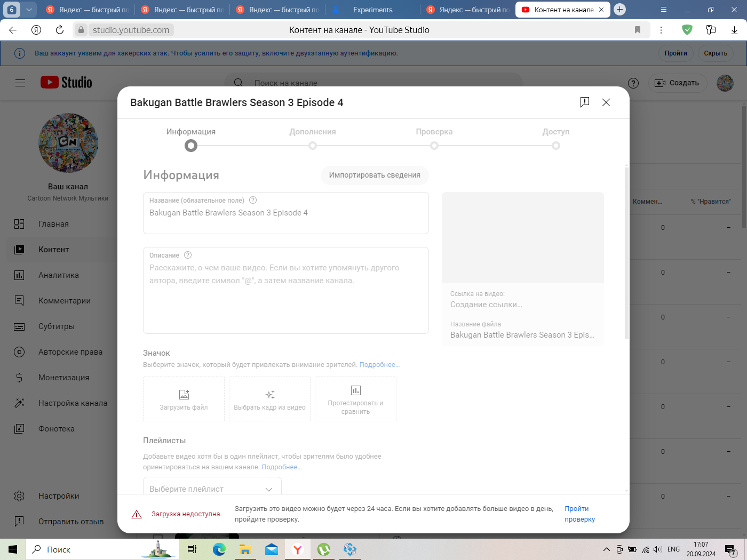Open Субтитры in the sidebar
The height and width of the screenshot is (560, 747).
click(61, 326)
